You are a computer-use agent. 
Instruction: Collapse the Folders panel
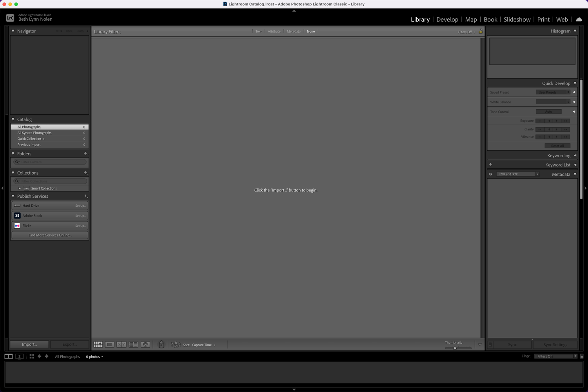point(13,154)
